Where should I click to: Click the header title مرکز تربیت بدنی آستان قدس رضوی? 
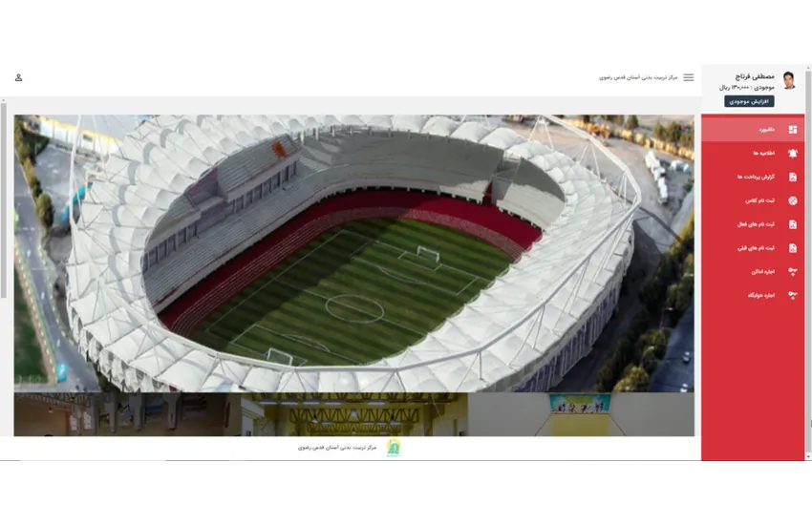point(638,77)
